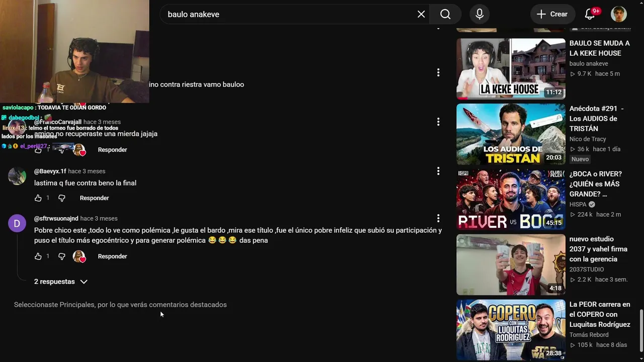644x362 pixels.
Task: Open video title '¿BOCA o RIVER? ¿QUIÉN es MÁS GRANDE?'
Action: (595, 184)
